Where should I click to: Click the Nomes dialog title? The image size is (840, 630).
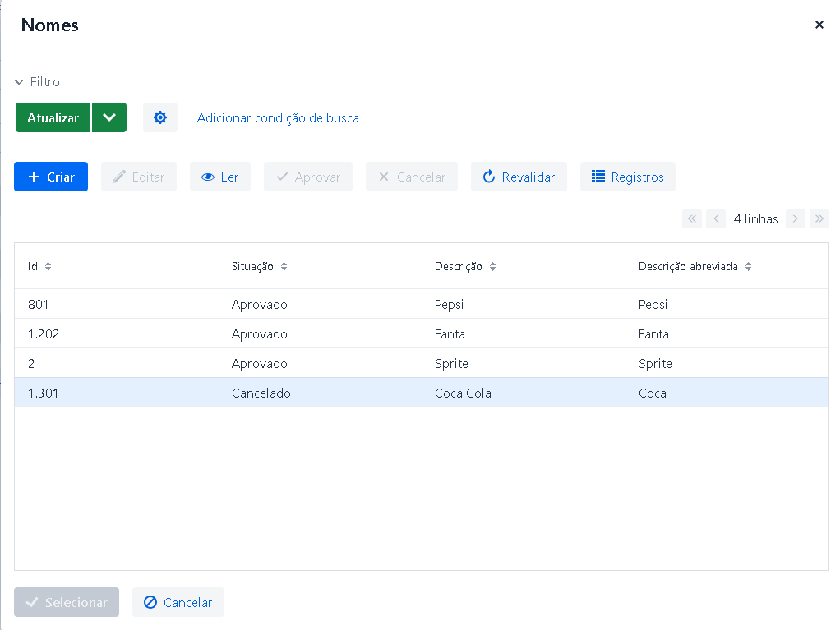click(49, 25)
